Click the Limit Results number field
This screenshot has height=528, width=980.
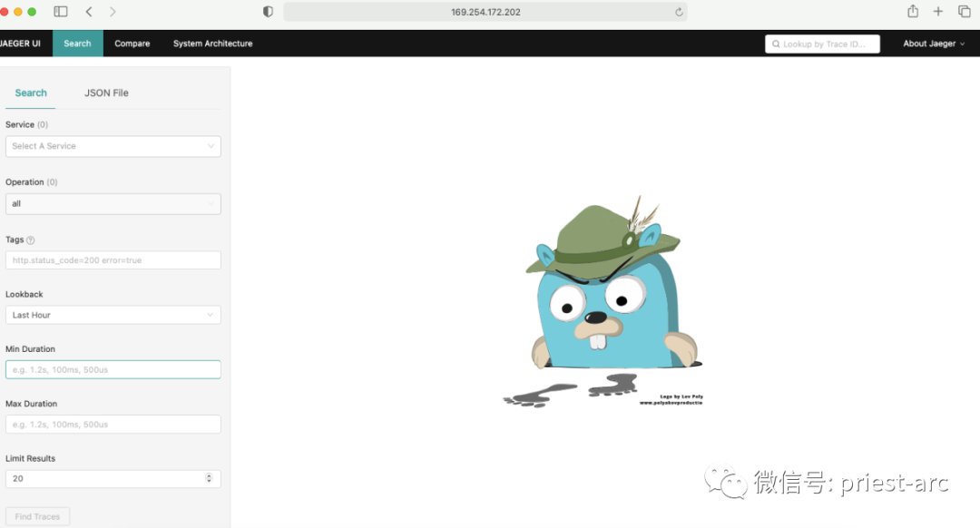[113, 479]
